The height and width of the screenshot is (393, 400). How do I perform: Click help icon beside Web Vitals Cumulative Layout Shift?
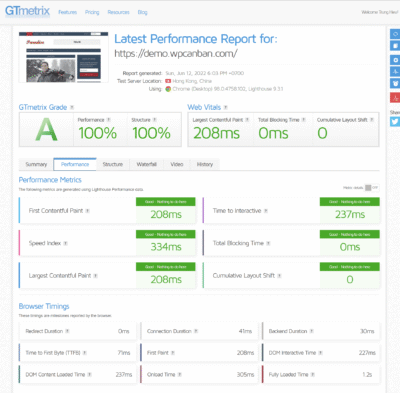[x=372, y=120]
